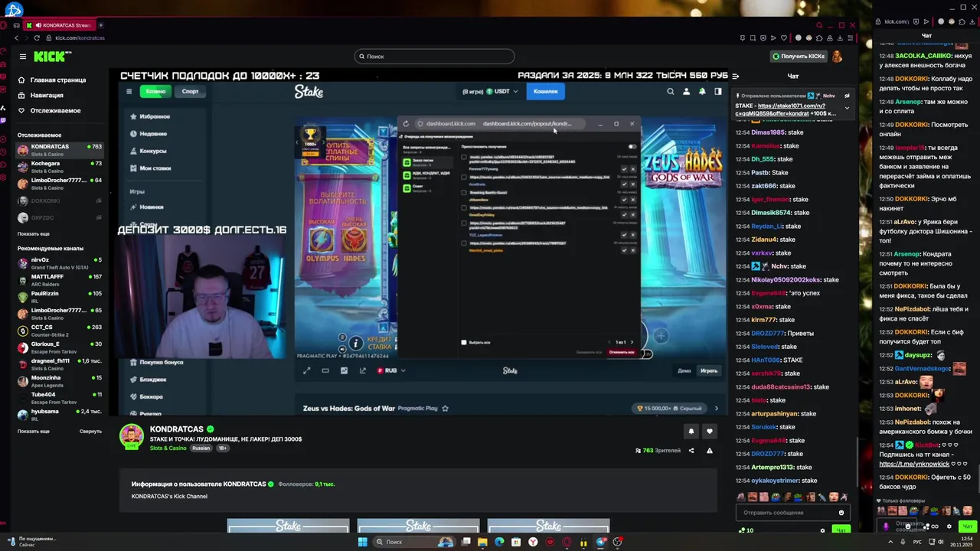Favorite Zeus vs Hades with star
980x551 pixels.
[x=445, y=409]
